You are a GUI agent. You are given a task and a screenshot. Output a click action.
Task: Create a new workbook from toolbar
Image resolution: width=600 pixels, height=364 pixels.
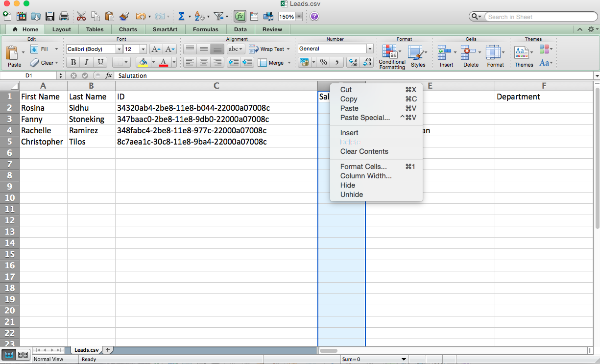7,16
